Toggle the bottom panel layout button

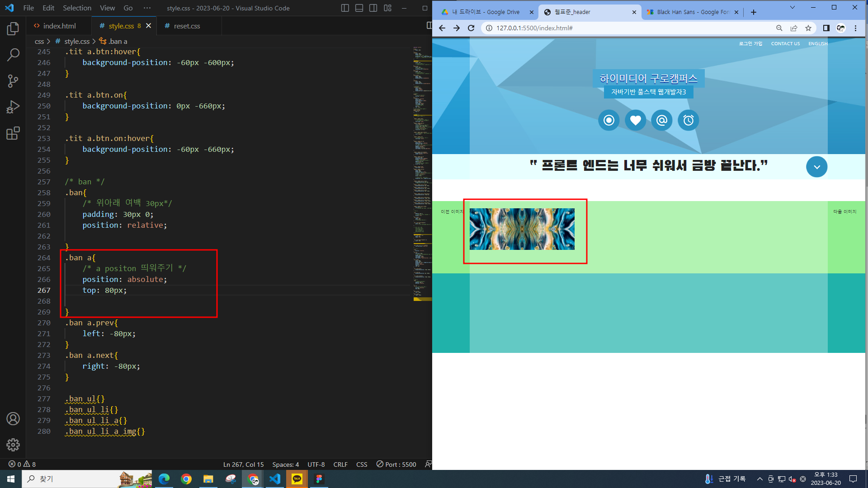pos(359,8)
